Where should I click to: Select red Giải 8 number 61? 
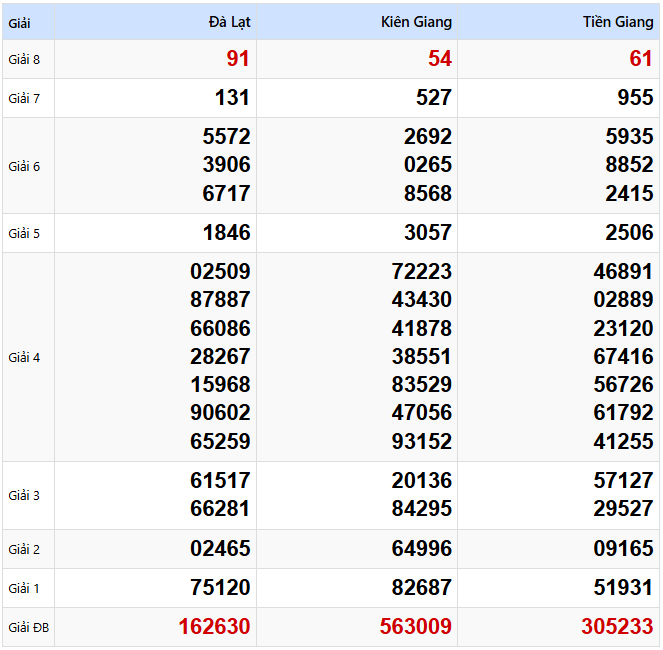click(641, 59)
